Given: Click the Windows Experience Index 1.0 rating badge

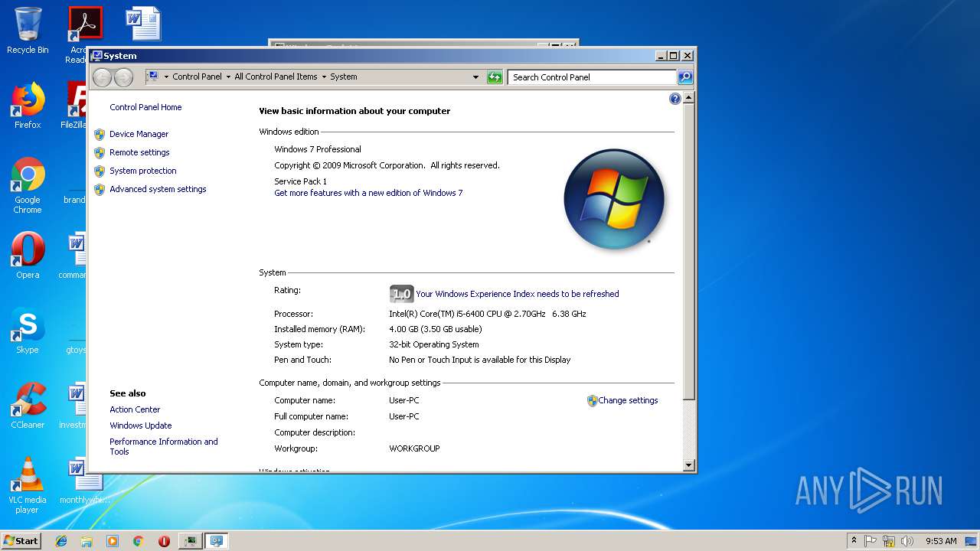Looking at the screenshot, I should coord(401,294).
